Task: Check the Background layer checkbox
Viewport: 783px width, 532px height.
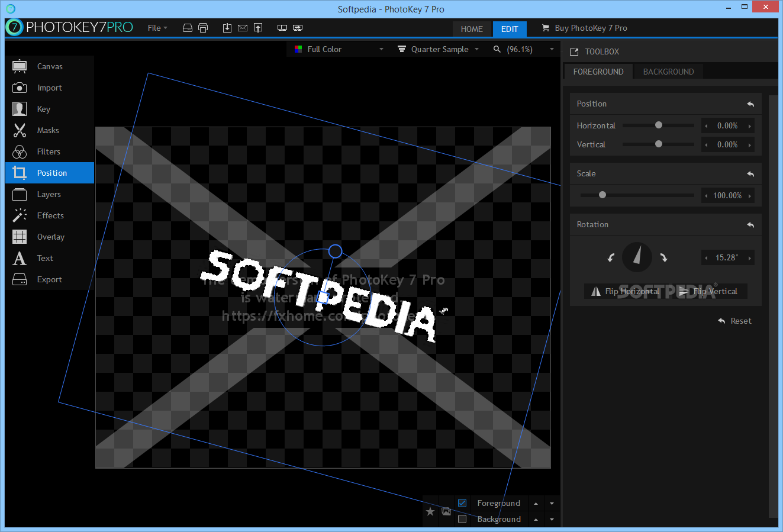Action: click(462, 519)
